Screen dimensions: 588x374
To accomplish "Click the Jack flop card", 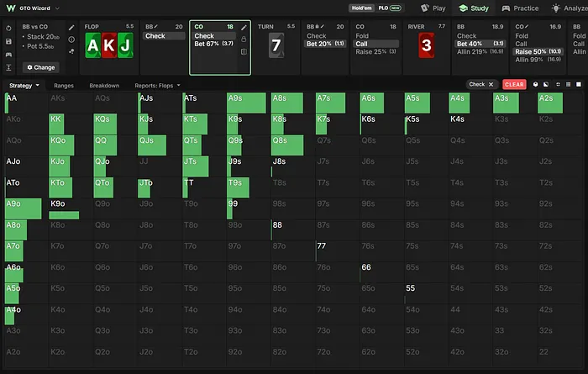I will [x=125, y=45].
